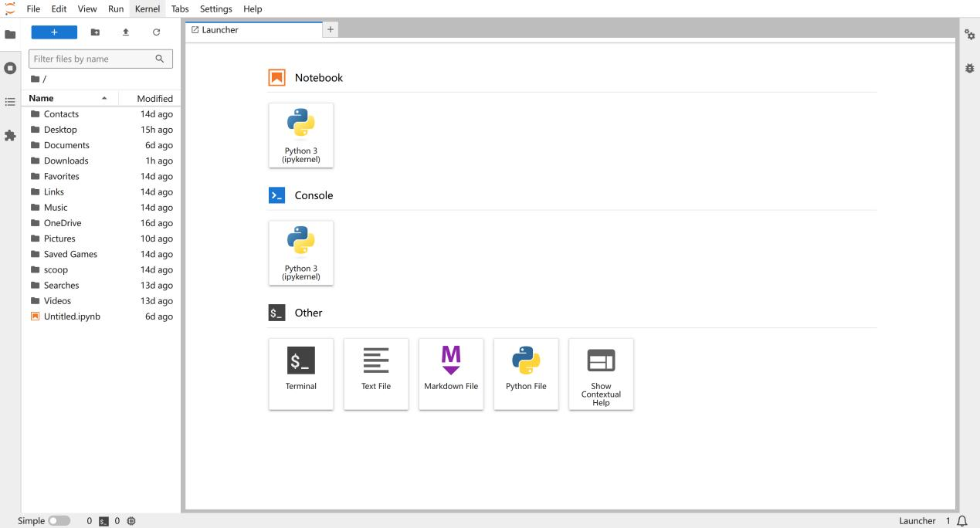
Task: Open the Downloads folder
Action: 103,161
